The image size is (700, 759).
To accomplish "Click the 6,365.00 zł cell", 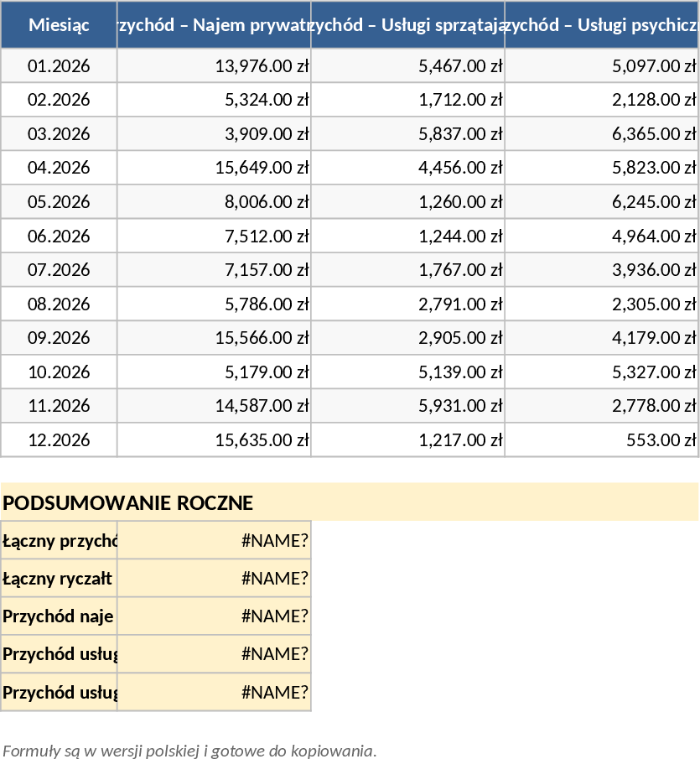I will (x=602, y=134).
